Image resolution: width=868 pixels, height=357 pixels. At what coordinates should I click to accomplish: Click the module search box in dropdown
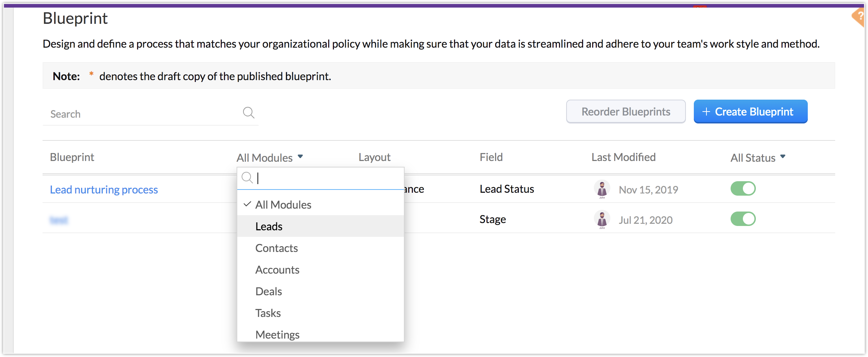[328, 178]
